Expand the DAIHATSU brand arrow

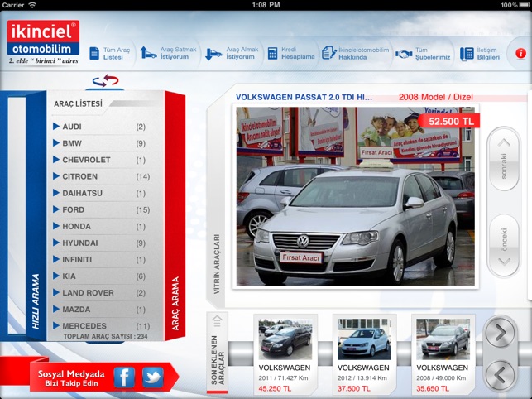point(56,193)
